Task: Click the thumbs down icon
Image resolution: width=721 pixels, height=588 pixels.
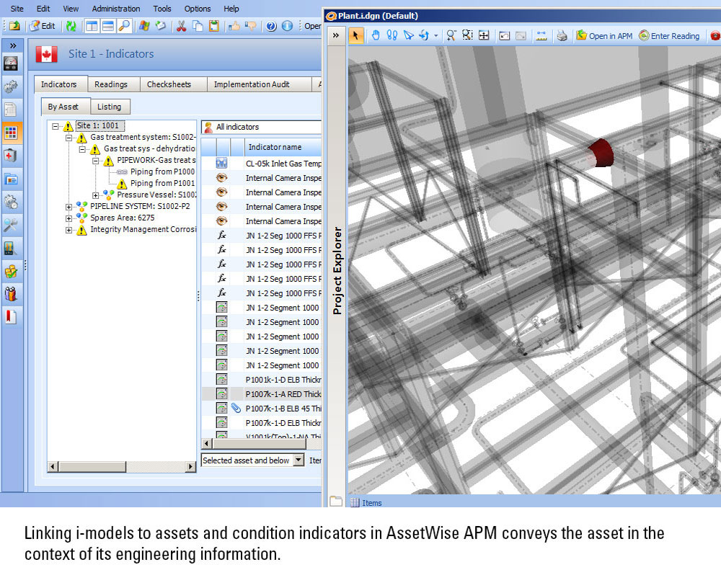Action: (251, 26)
